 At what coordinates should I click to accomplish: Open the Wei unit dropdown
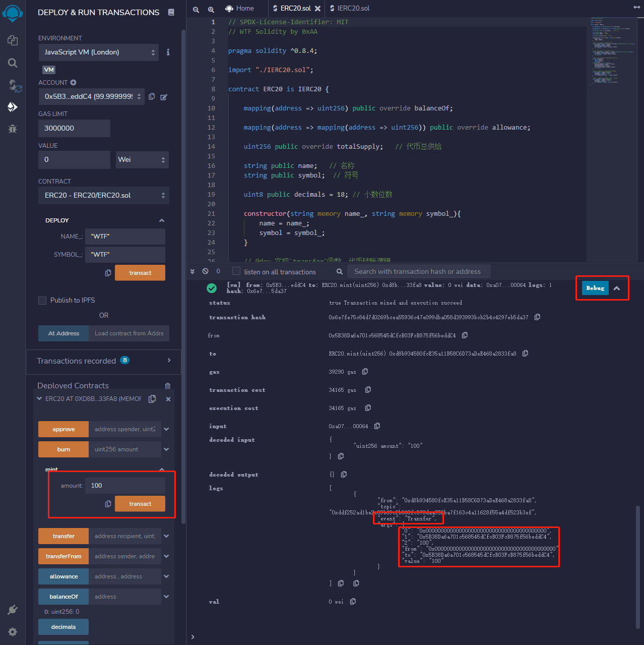click(x=142, y=160)
